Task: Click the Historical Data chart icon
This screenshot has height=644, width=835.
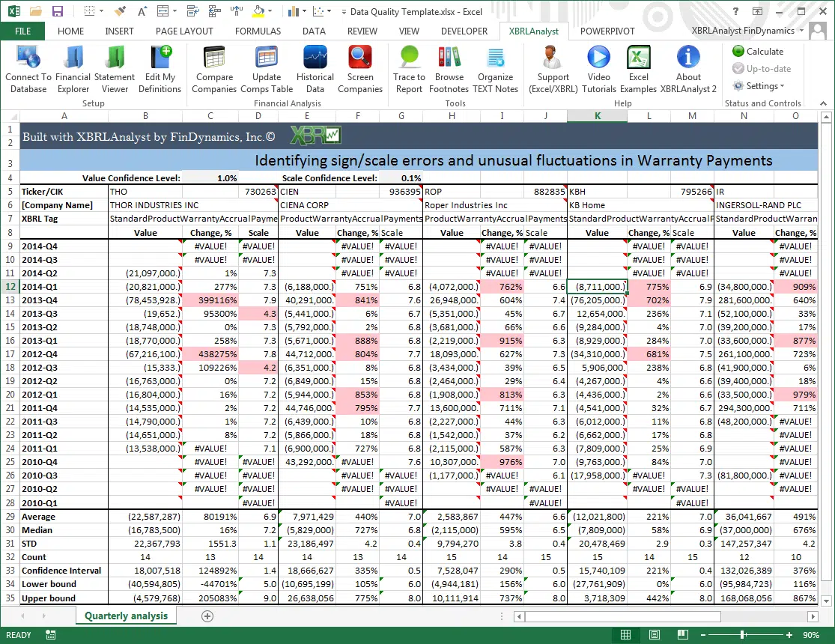Action: pyautogui.click(x=315, y=58)
